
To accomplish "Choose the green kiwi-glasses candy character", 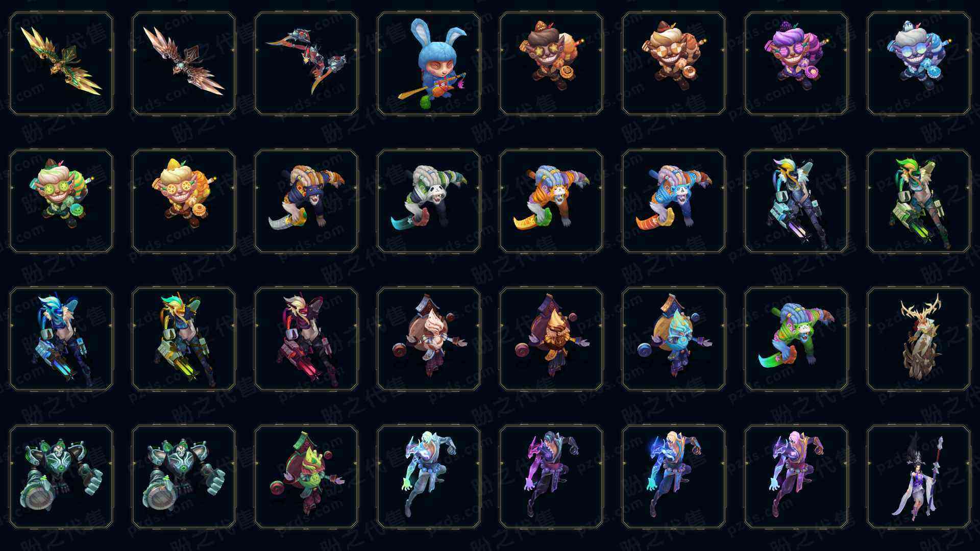I will (61, 201).
